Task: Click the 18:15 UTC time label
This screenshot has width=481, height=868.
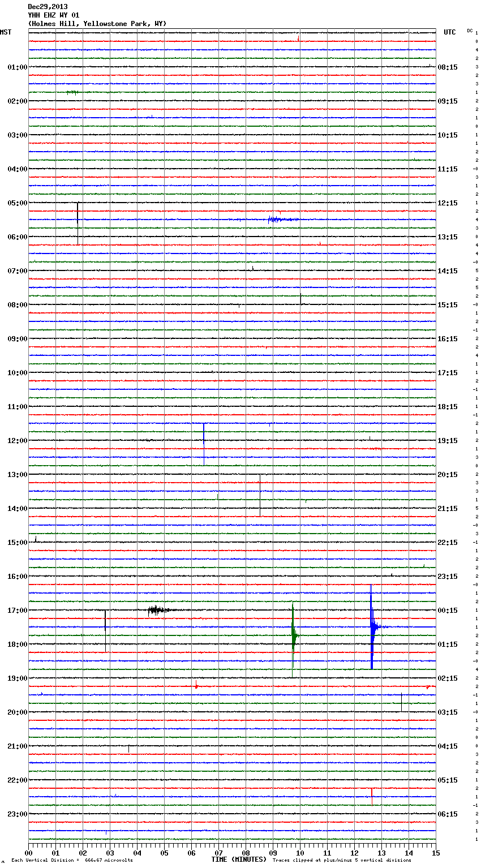Action: (x=448, y=407)
